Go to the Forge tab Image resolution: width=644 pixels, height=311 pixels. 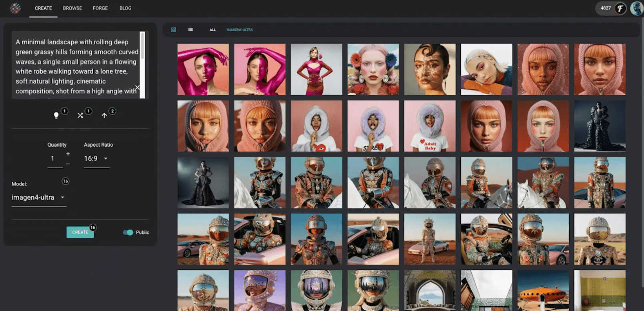tap(100, 8)
